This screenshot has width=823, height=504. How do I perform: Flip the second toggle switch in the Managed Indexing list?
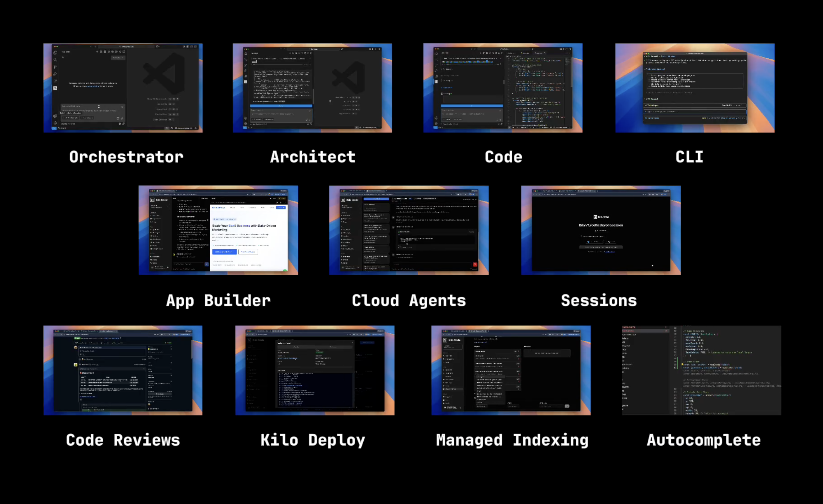[519, 364]
